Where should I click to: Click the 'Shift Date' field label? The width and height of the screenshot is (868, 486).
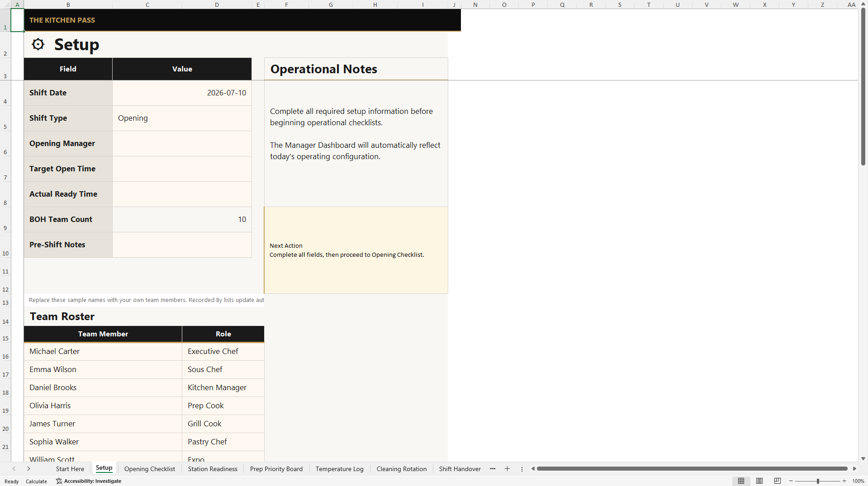pos(68,93)
